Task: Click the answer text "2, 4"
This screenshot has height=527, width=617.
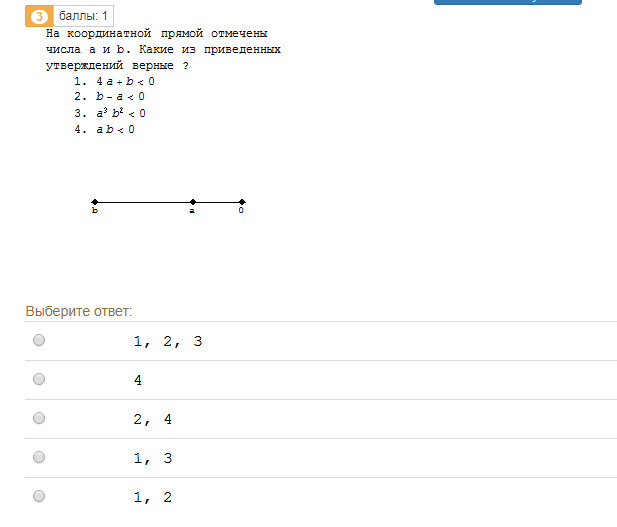Action: [x=153, y=420]
